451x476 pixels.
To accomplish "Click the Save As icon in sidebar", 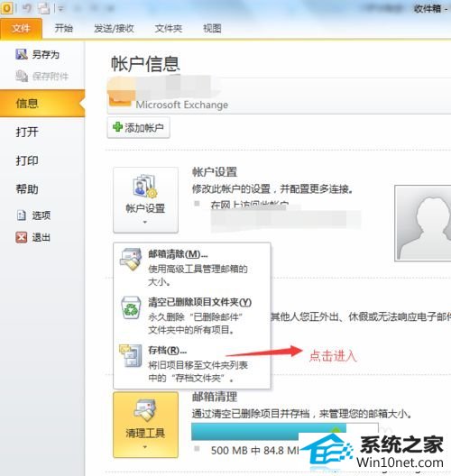I will pyautogui.click(x=22, y=54).
